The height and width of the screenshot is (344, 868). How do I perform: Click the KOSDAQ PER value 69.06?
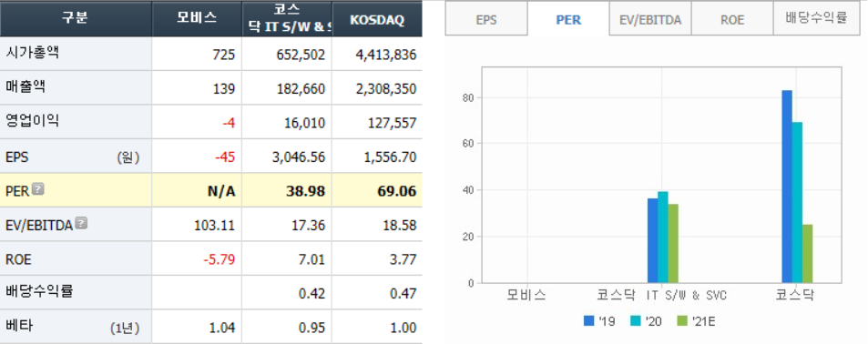coord(396,192)
